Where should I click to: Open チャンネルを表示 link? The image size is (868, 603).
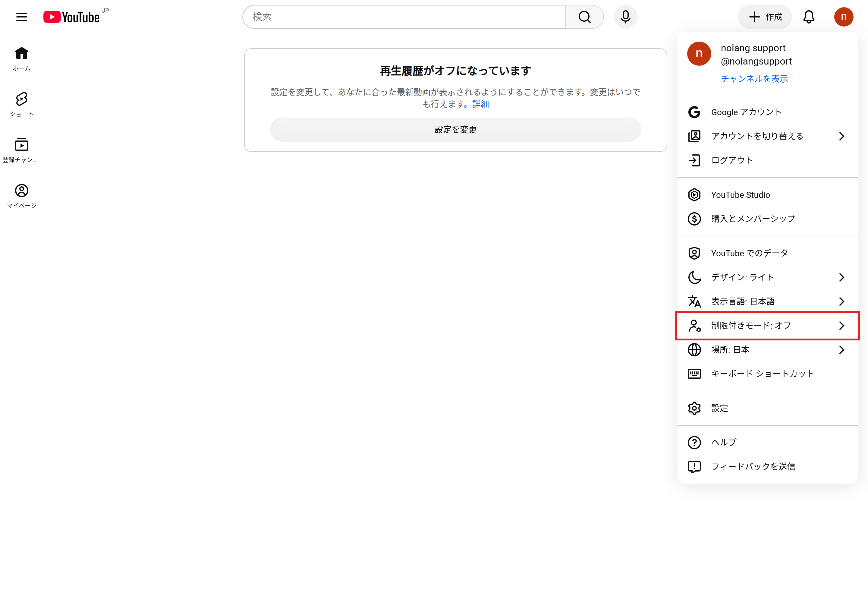click(754, 79)
